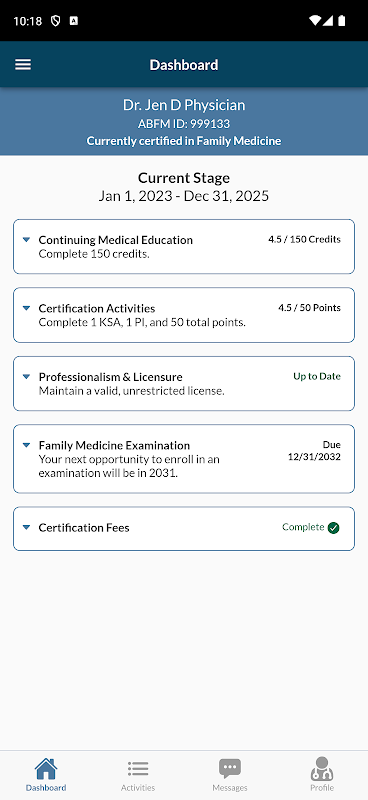368x800 pixels.
Task: Click the Due 12/31/2032 date
Action: [314, 451]
